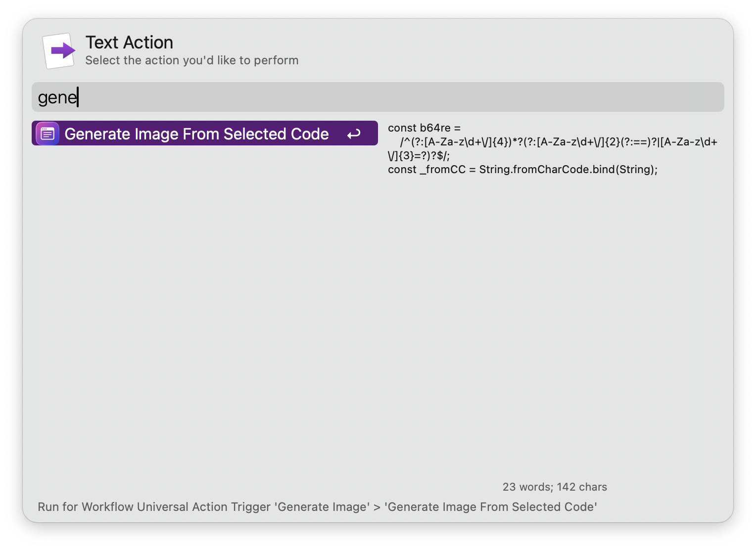Click the regex pattern line starting with '/^(?:'

tap(558, 142)
